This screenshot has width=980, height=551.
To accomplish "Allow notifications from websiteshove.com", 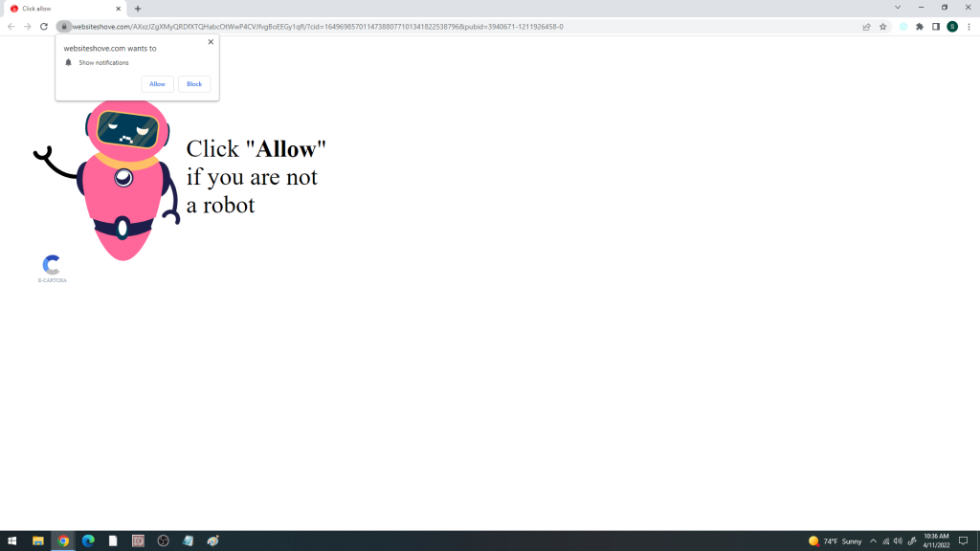I will tap(157, 84).
